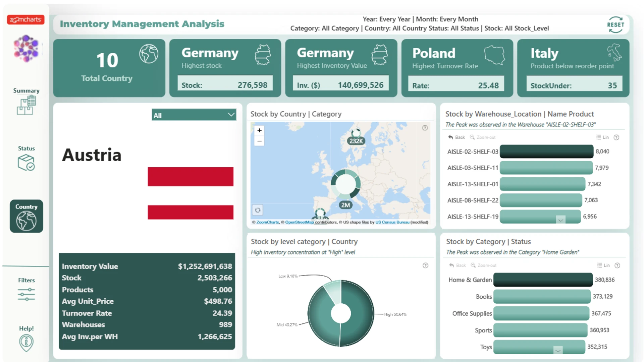644x362 pixels.
Task: Open the Status page icon
Action: (x=26, y=163)
